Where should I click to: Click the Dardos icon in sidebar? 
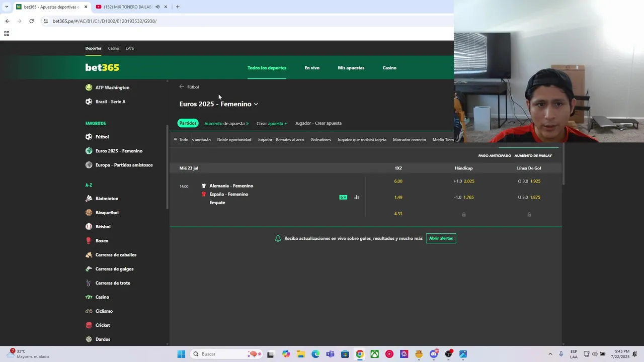[x=89, y=339]
